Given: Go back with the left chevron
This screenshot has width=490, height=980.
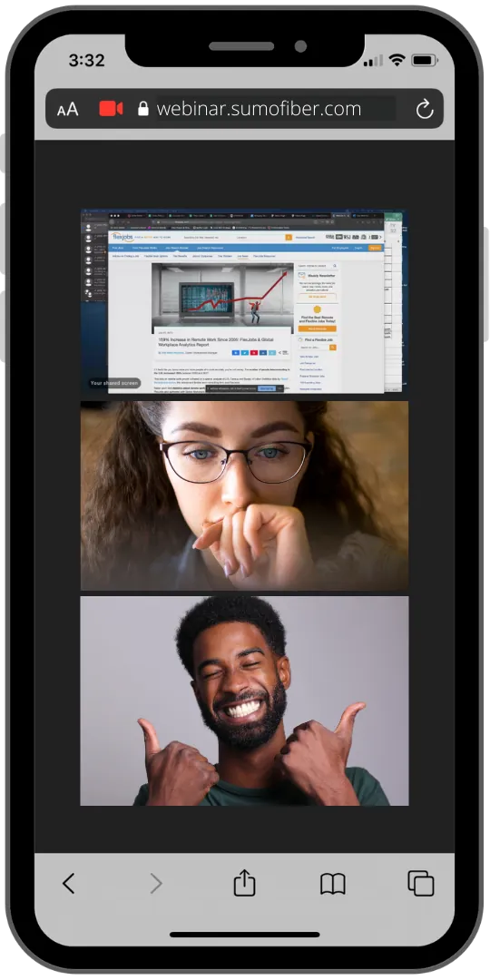Looking at the screenshot, I should [x=68, y=884].
